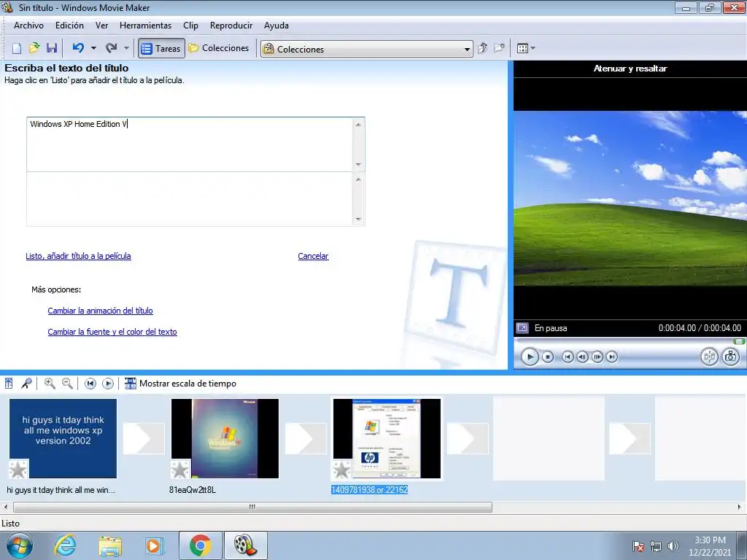The height and width of the screenshot is (560, 747).
Task: Click effect star on 81eaQw2tt8L clip
Action: point(180,469)
